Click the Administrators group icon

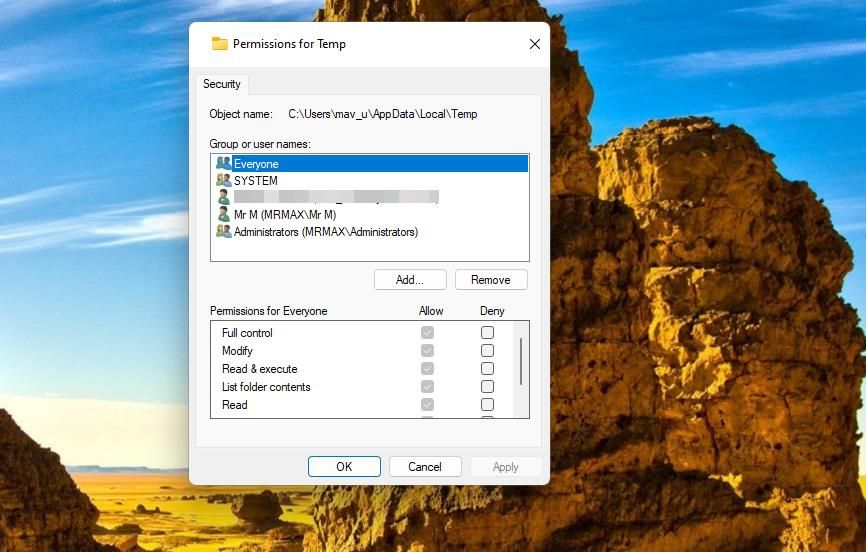click(x=223, y=231)
